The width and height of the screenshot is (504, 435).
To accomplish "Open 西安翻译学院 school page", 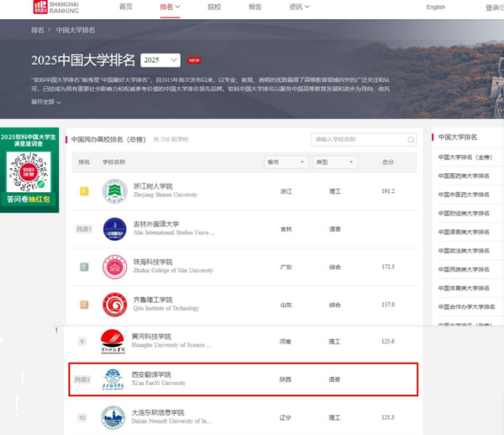I will tap(151, 375).
